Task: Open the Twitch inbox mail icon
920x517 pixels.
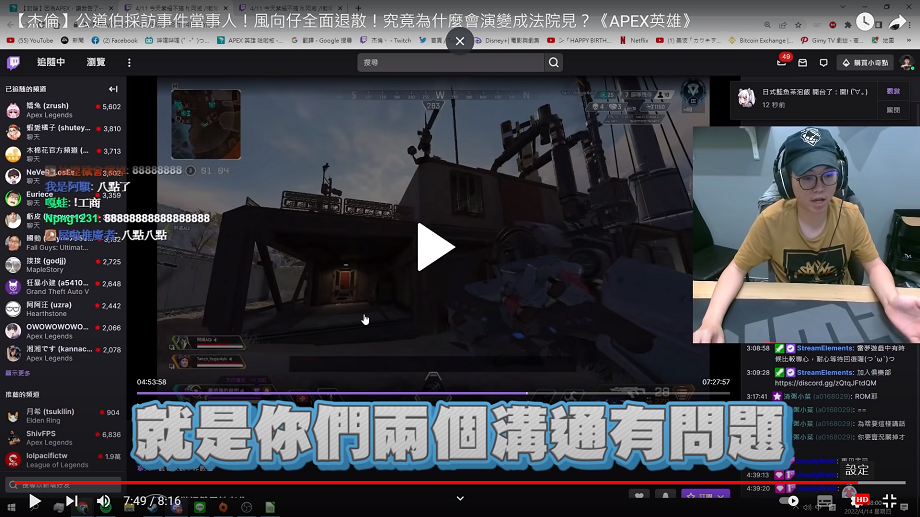Action: 803,62
